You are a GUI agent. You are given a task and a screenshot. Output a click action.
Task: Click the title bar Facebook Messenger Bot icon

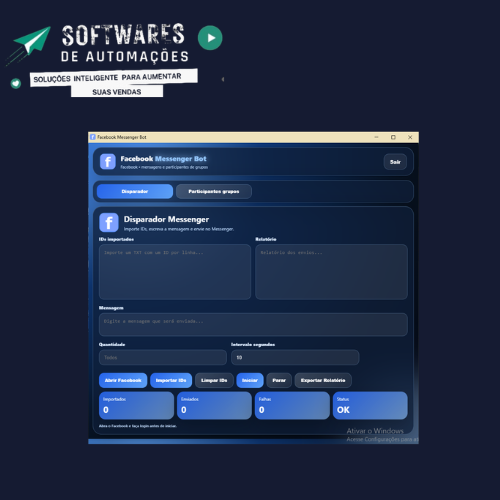point(93,137)
